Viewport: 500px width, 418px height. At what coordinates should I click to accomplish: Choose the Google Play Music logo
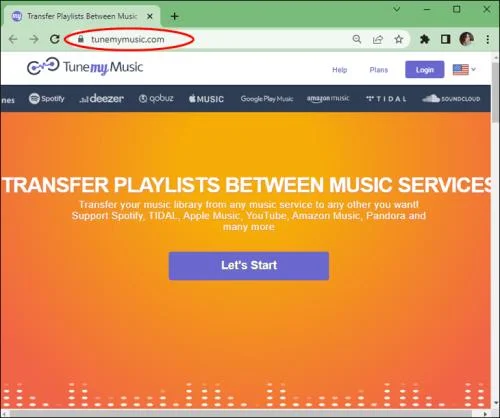coord(267,99)
